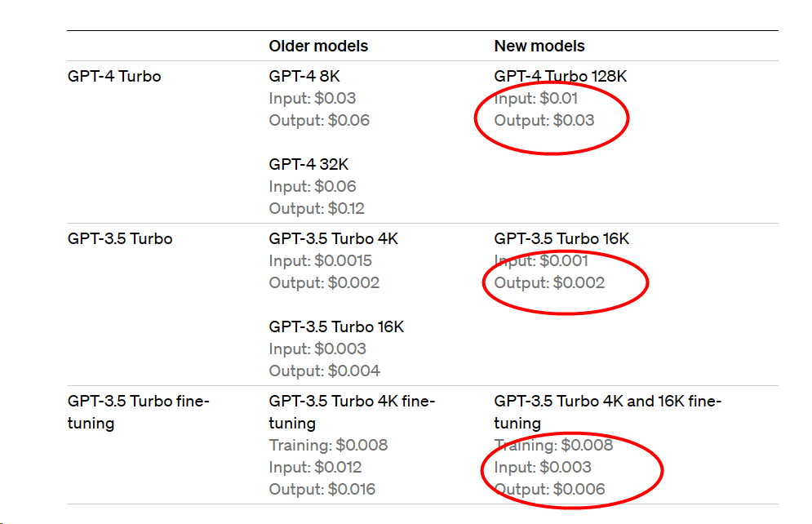Click the "Input: $0.012" fine-tuning price
The height and width of the screenshot is (524, 812).
point(316,468)
